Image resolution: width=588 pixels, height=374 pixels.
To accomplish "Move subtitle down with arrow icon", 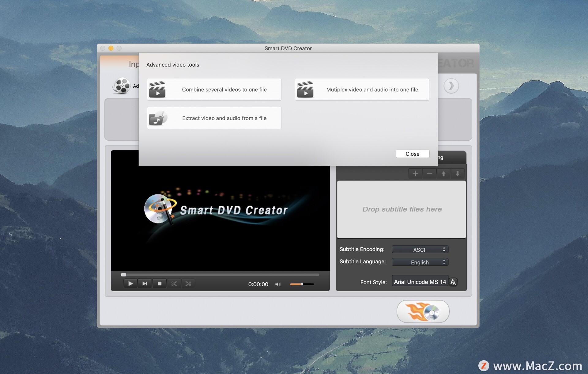I will coord(458,174).
